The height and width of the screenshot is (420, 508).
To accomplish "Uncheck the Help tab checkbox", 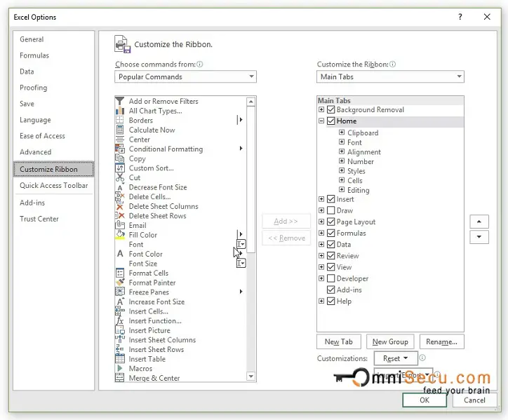I will pyautogui.click(x=330, y=302).
